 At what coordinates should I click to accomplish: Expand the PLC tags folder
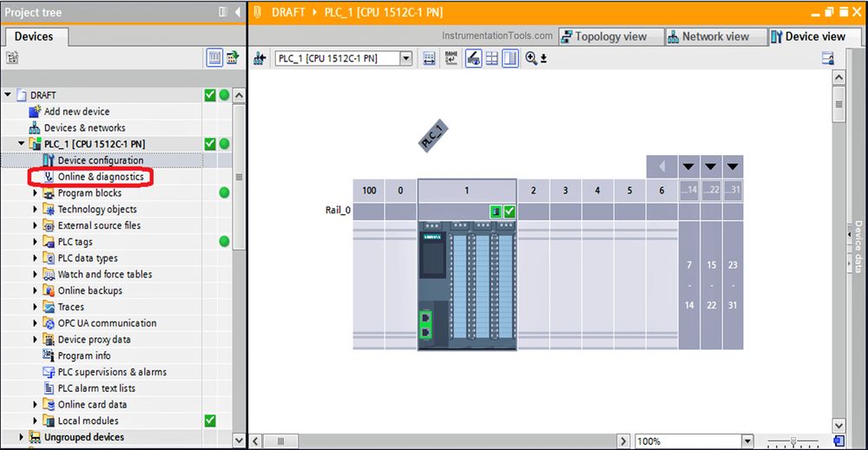pos(35,242)
